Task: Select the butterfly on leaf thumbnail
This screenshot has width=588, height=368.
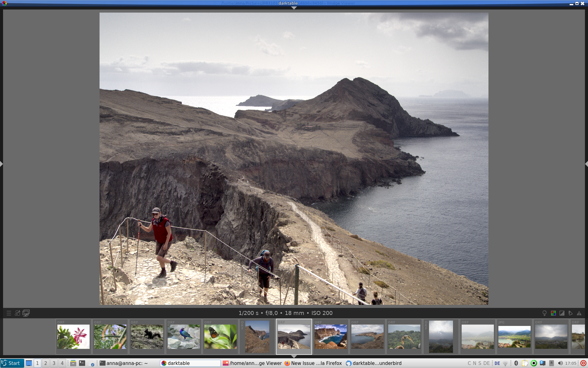Action: (221, 337)
